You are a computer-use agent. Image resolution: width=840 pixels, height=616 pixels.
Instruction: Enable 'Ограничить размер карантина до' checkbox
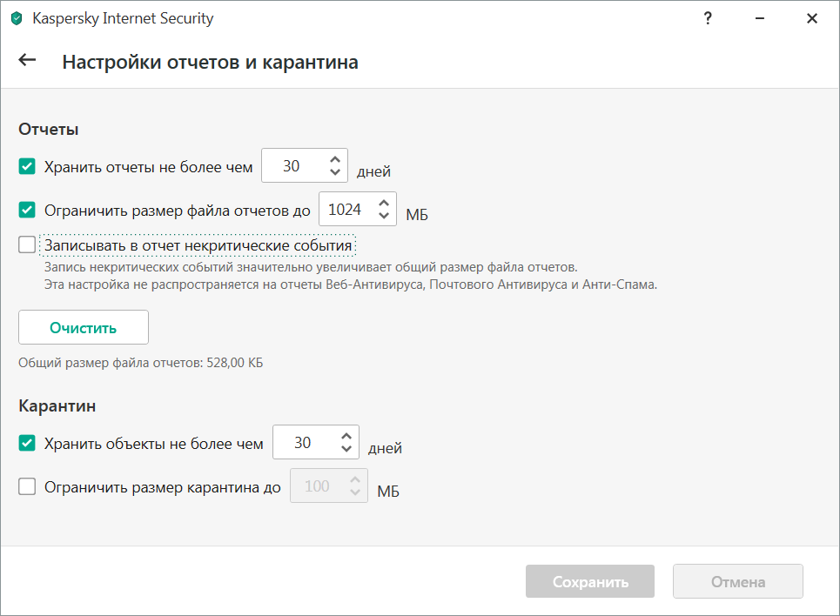tap(27, 487)
